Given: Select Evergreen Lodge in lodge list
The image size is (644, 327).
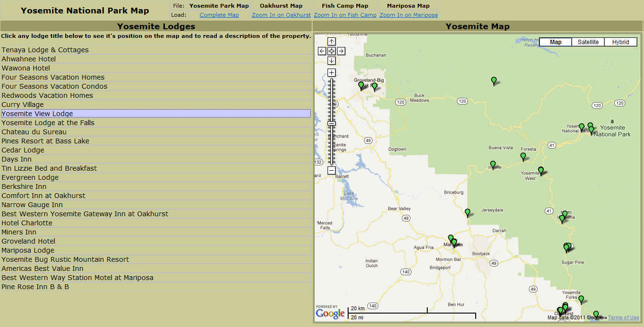Looking at the screenshot, I should point(156,177).
